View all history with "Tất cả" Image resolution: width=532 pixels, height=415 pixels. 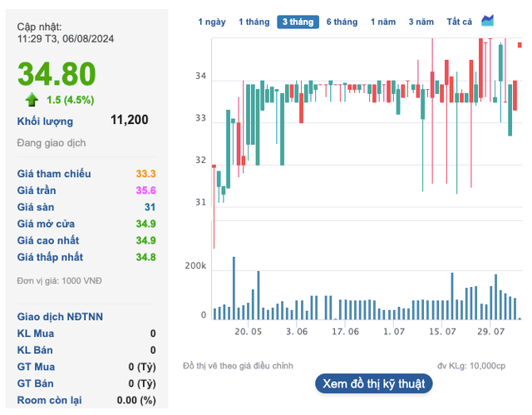coord(459,22)
